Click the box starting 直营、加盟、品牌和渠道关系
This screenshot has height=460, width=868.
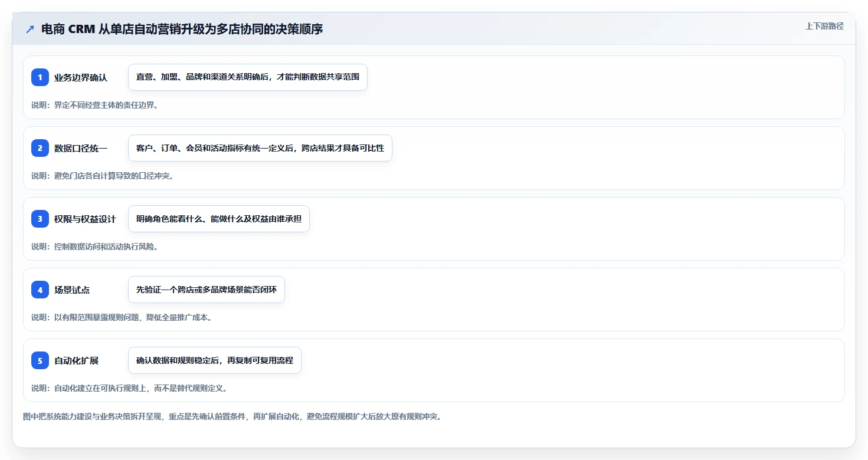pyautogui.click(x=248, y=77)
